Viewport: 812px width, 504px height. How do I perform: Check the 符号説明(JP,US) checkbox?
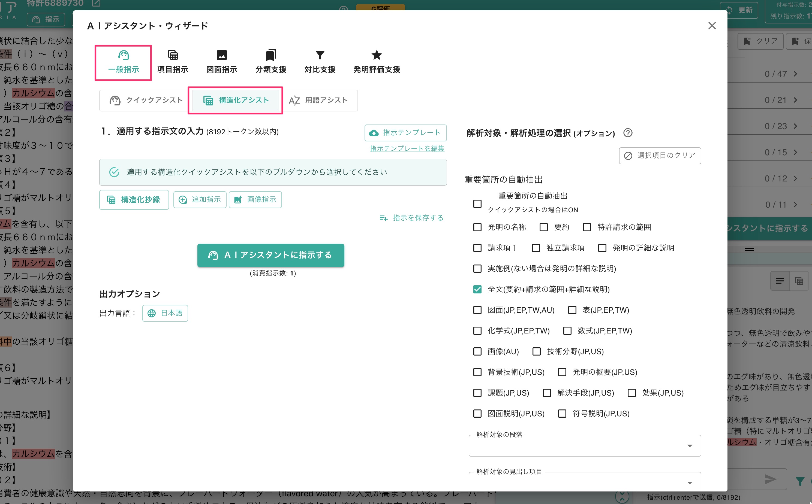tap(562, 413)
